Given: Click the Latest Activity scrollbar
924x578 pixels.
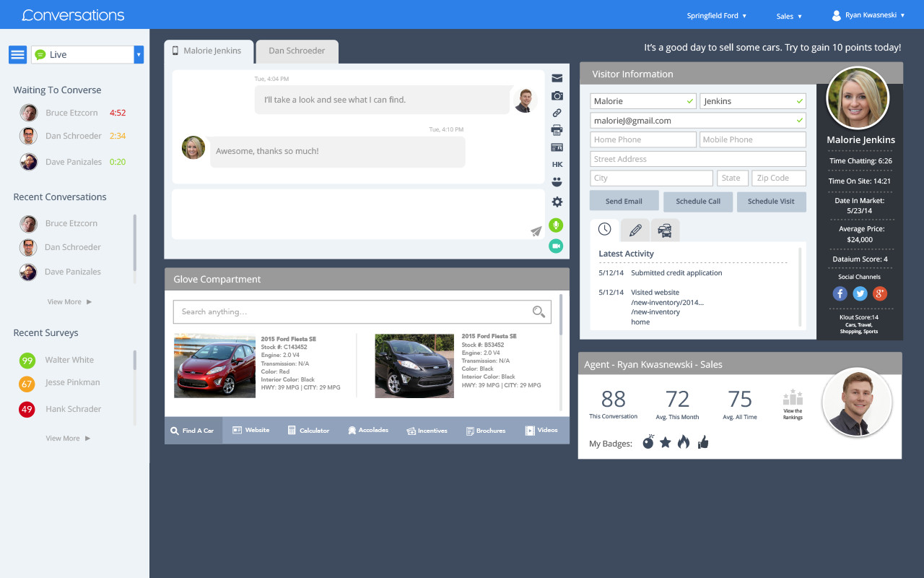Looking at the screenshot, I should 800,287.
